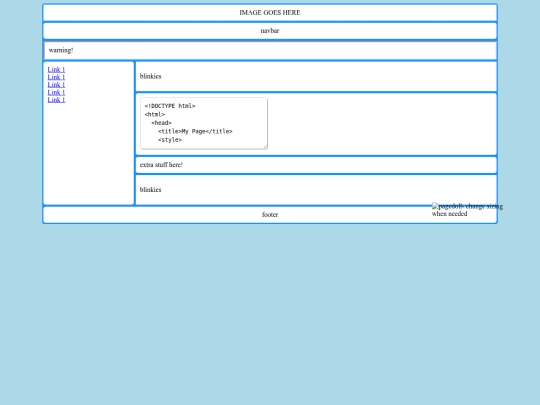Click the 'blinkies' text above the code box
Viewport: 540px width, 405px height.
[150, 76]
